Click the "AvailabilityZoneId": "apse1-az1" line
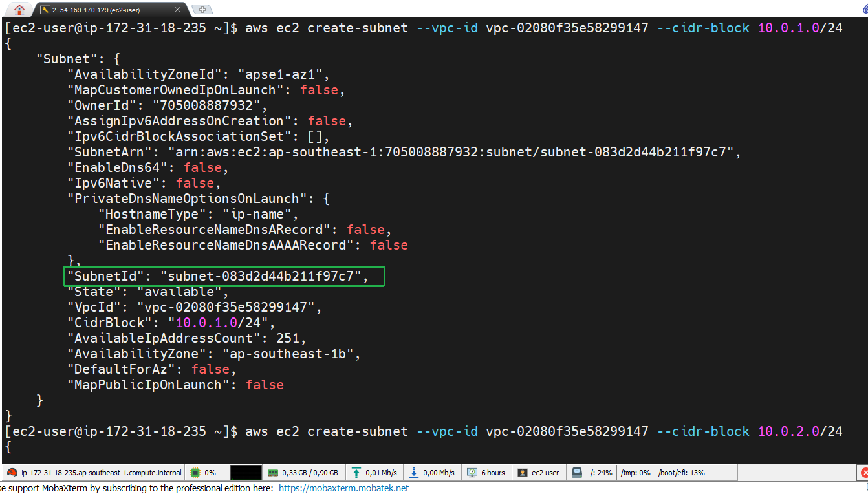The height and width of the screenshot is (494, 868). point(199,74)
